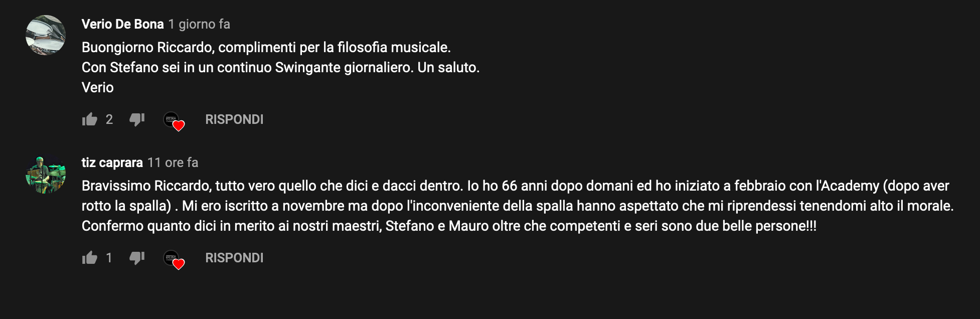The image size is (980, 319).
Task: Open the Verio De Bona channel name link
Action: click(x=123, y=24)
